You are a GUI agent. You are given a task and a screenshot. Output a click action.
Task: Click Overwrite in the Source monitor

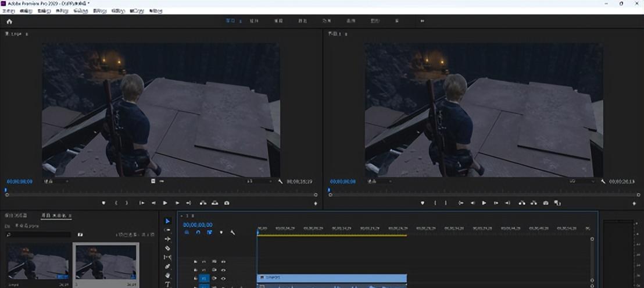pyautogui.click(x=215, y=203)
